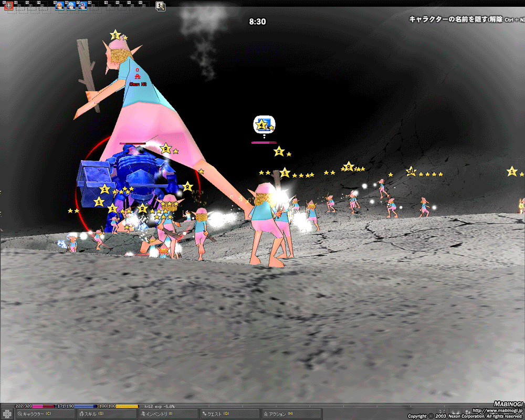This screenshot has height=420, width=525.
Task: Click the wings icon in the bottom-right bar
Action: (455, 412)
